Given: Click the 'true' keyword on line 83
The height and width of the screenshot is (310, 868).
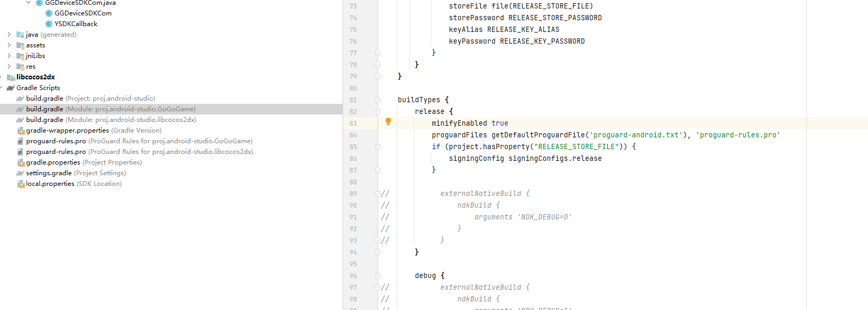Looking at the screenshot, I should pos(500,123).
